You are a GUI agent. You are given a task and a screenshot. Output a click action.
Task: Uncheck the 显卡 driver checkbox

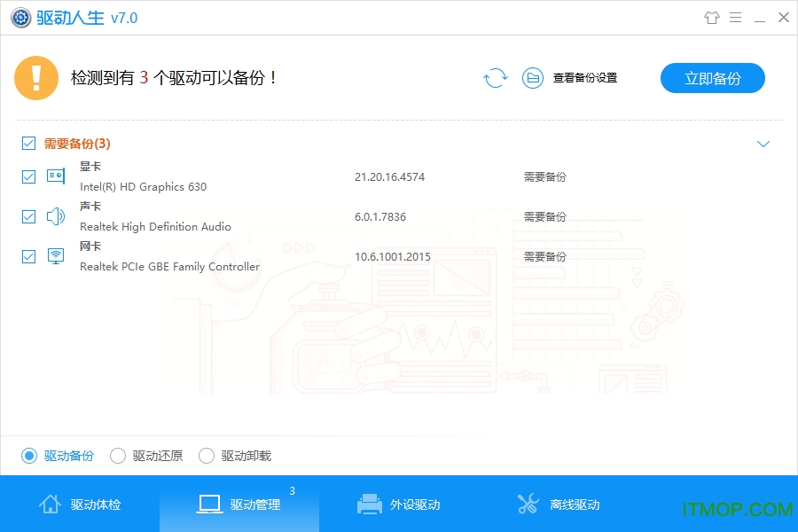[x=29, y=176]
